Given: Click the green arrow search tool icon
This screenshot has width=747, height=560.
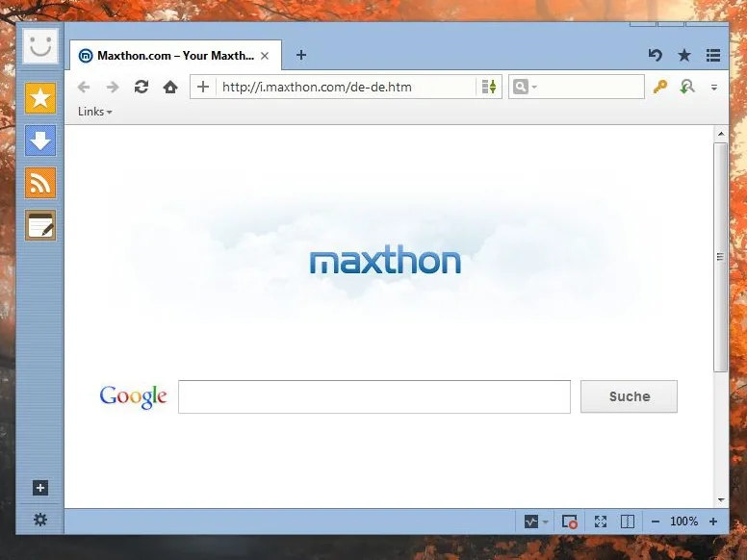Looking at the screenshot, I should click(687, 87).
